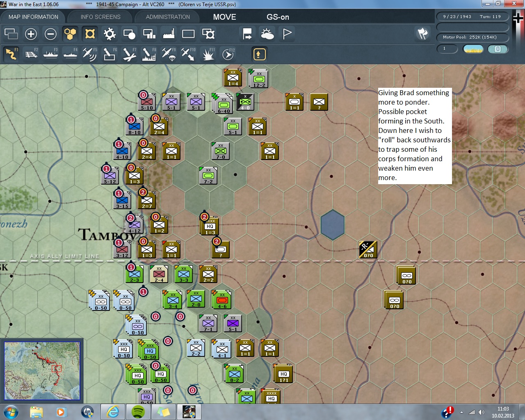This screenshot has width=525, height=420.
Task: Select the F11 explosion icon
Action: [208, 54]
